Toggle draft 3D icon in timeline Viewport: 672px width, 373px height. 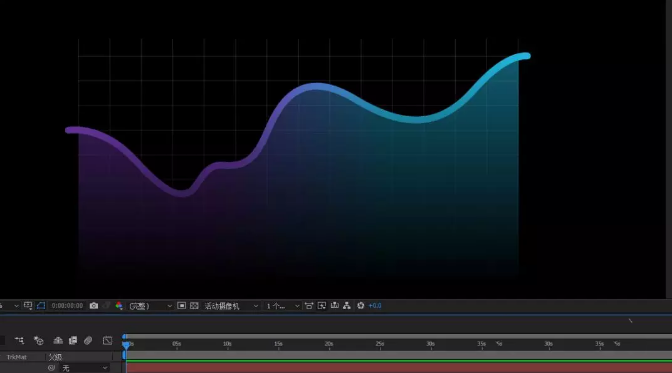(39, 340)
